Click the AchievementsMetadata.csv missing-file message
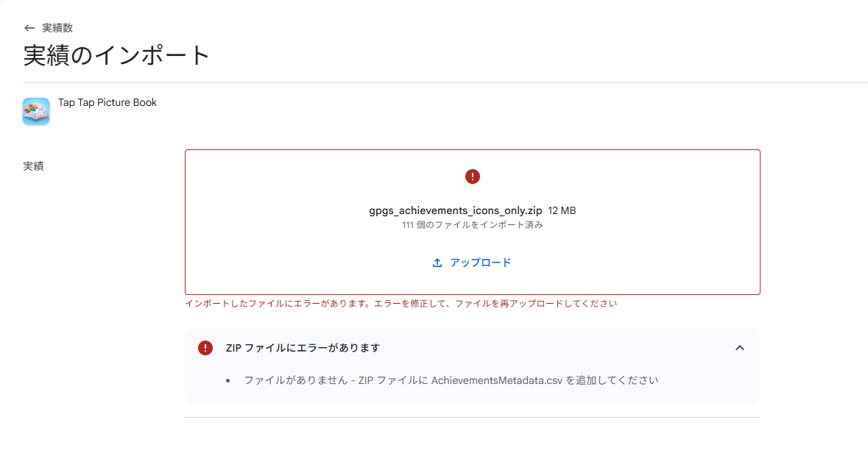Screen dimensions: 868x473 (x=451, y=380)
